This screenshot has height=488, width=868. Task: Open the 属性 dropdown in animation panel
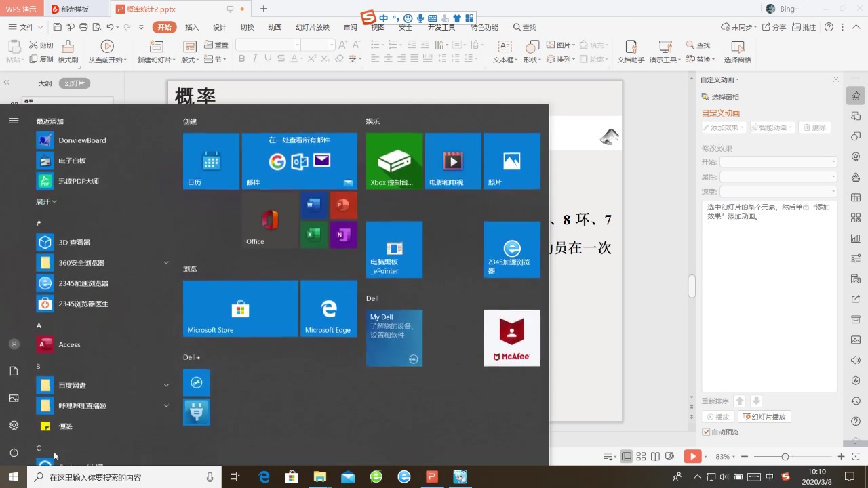[x=778, y=177]
